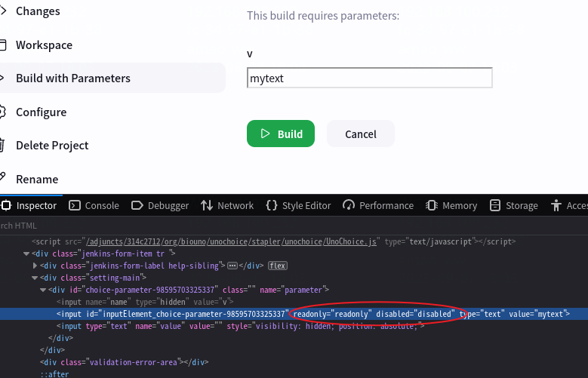Switch to the Storage devtools tab
This screenshot has height=378, width=588.
coord(514,205)
